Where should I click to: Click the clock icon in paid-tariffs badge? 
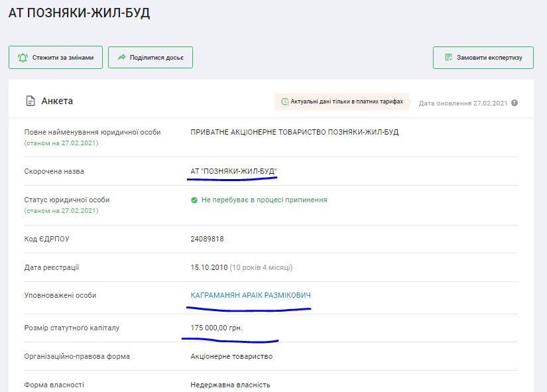[x=285, y=101]
